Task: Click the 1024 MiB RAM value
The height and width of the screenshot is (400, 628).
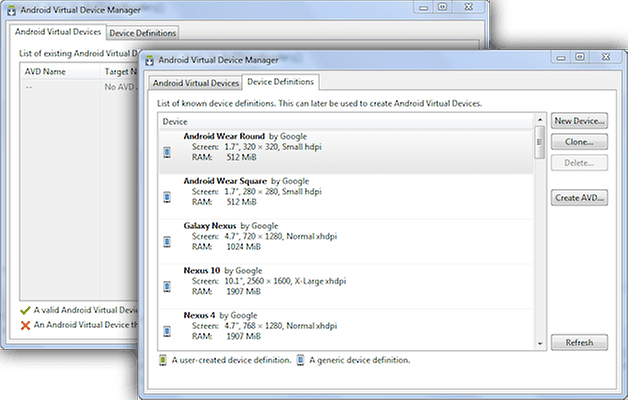Action: (244, 247)
